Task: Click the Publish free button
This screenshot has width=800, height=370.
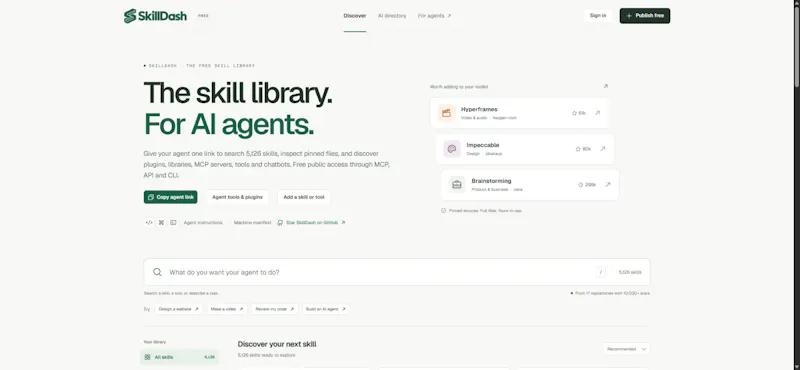Action: pyautogui.click(x=645, y=16)
